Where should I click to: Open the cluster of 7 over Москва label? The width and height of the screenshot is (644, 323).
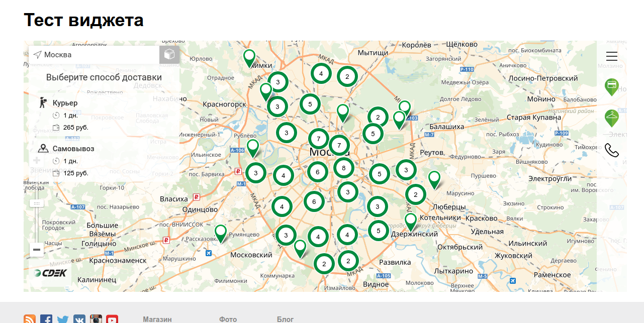pos(339,146)
